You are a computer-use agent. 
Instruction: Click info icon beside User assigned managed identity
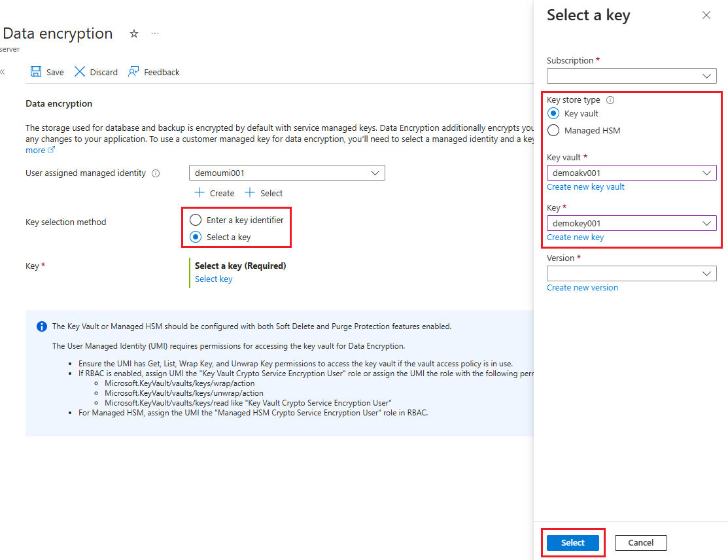pyautogui.click(x=156, y=173)
